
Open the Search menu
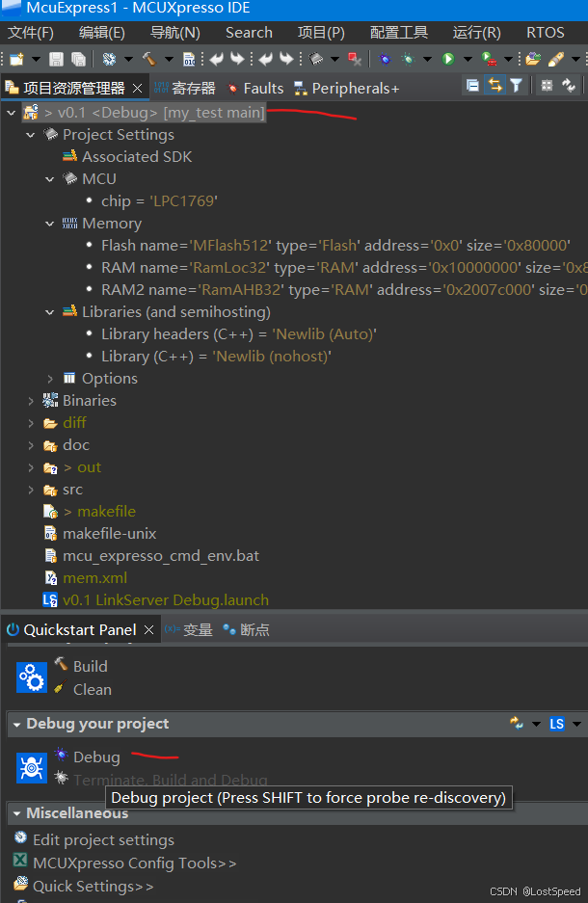[249, 33]
